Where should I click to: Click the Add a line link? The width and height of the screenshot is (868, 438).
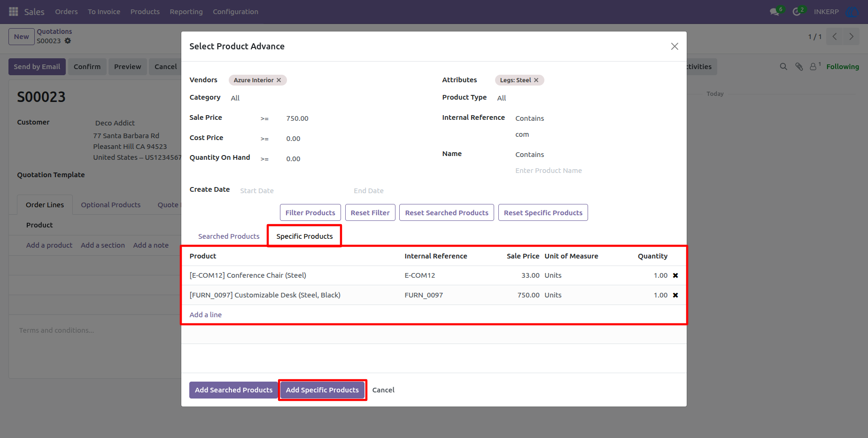click(206, 315)
